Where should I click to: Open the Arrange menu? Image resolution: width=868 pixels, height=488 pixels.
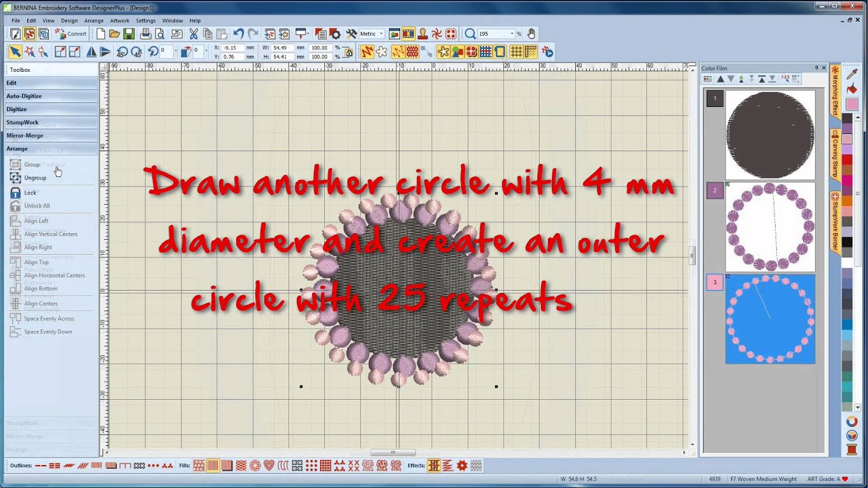(x=94, y=20)
